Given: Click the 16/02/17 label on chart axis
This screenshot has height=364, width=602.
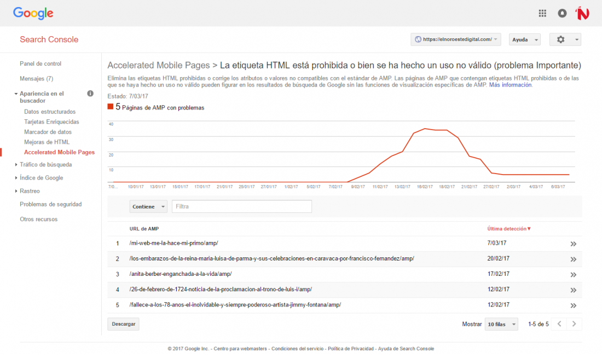Looking at the screenshot, I should click(x=425, y=187).
